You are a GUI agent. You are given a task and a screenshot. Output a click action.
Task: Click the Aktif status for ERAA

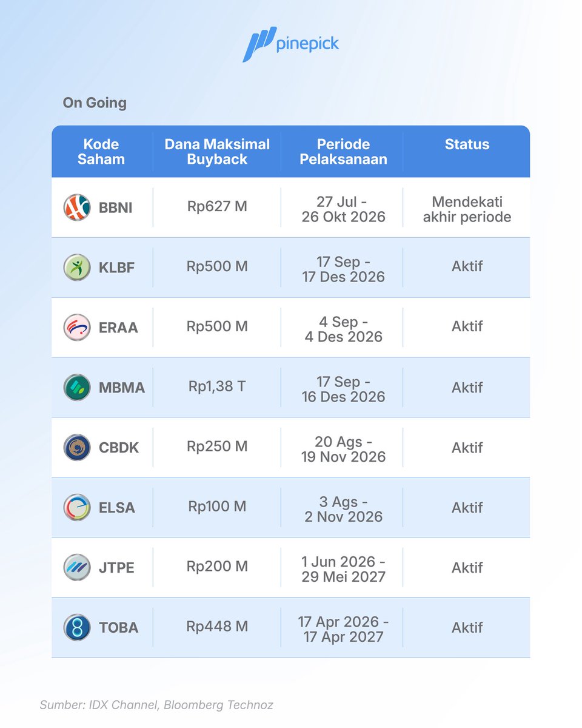coord(467,326)
